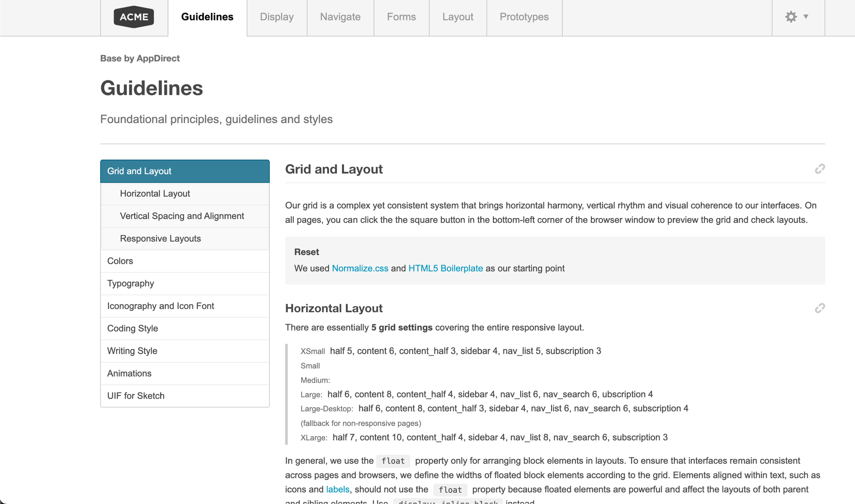Open the gear settings menu
The image size is (855, 504).
point(791,17)
